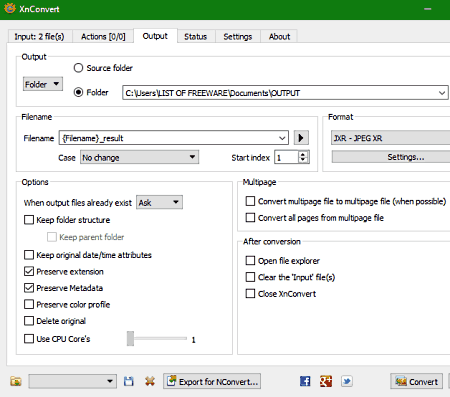Click the delete script X icon
450x397 pixels.
click(150, 381)
